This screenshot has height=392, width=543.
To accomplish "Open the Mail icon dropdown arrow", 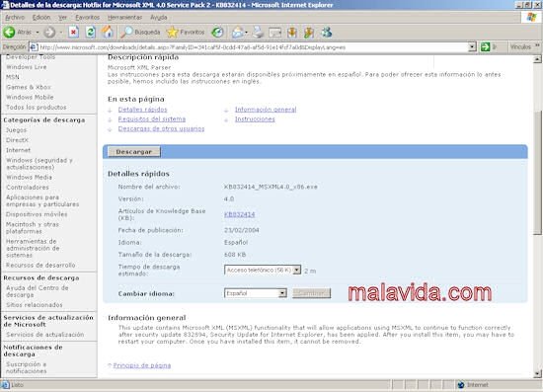I will click(x=246, y=33).
